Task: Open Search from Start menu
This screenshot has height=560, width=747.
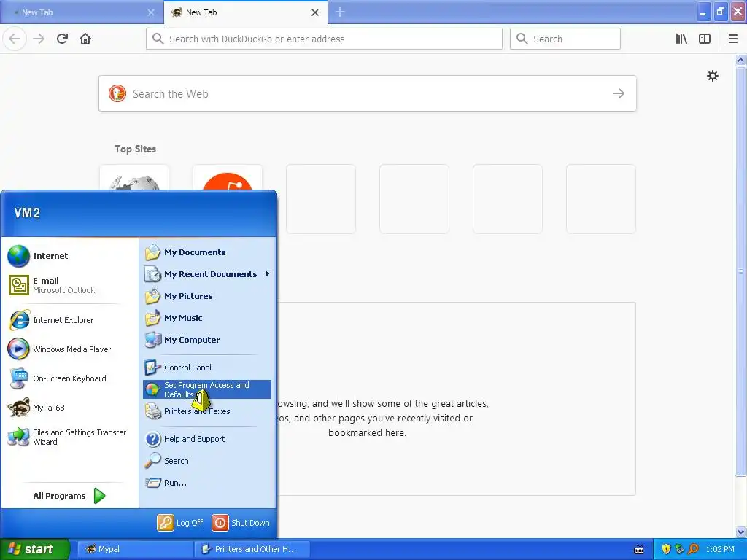Action: click(x=207, y=461)
